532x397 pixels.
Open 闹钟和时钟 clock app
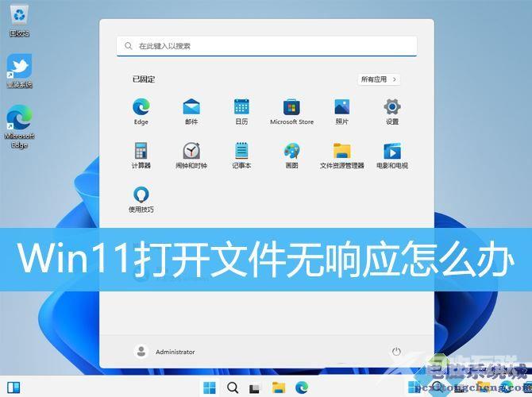pos(191,156)
